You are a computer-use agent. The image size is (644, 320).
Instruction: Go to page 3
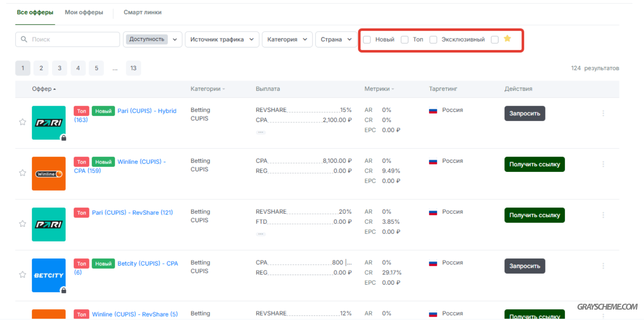point(59,68)
